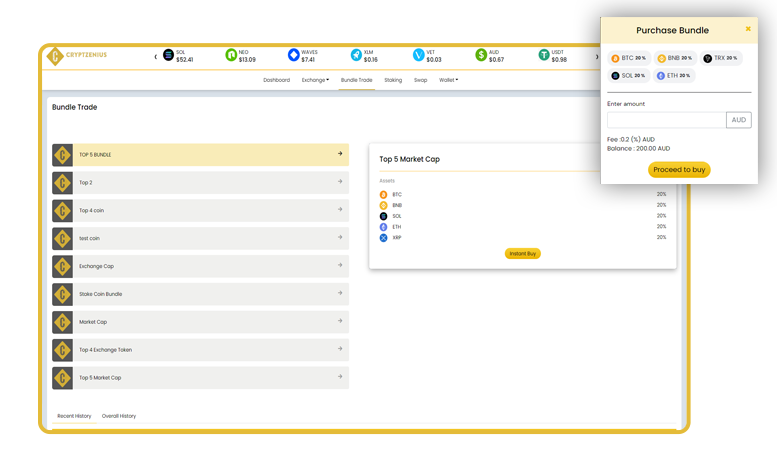Screen dimensions: 777x465
Task: Click the SOL ticker coin icon
Action: pyautogui.click(x=168, y=55)
